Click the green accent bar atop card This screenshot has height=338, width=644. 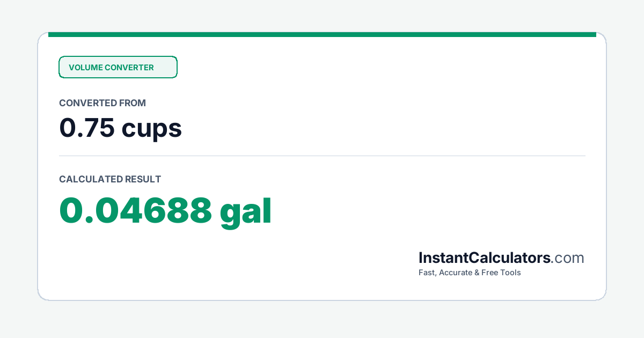[322, 34]
